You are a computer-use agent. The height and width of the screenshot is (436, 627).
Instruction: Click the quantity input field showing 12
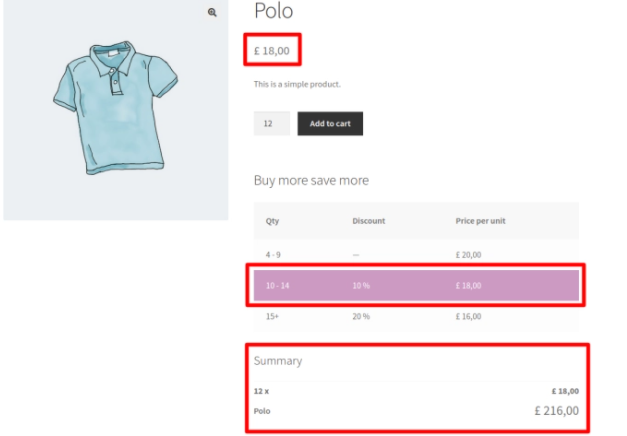272,124
